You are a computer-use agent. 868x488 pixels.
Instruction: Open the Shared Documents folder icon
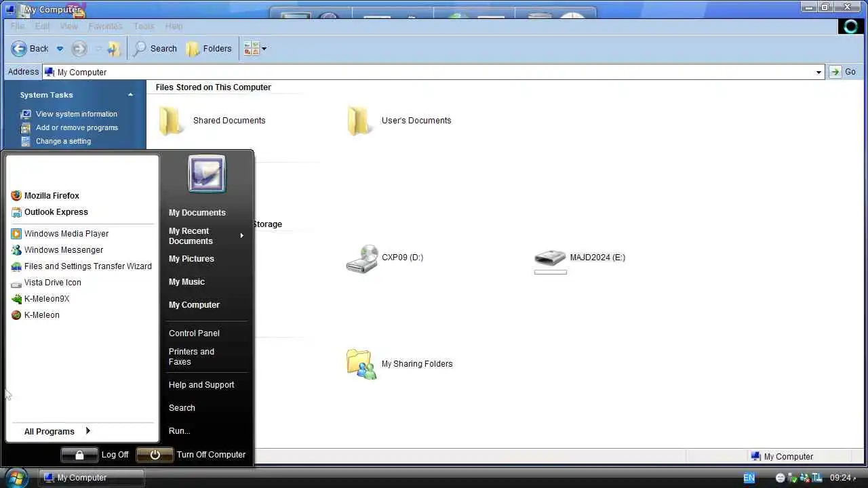(170, 121)
